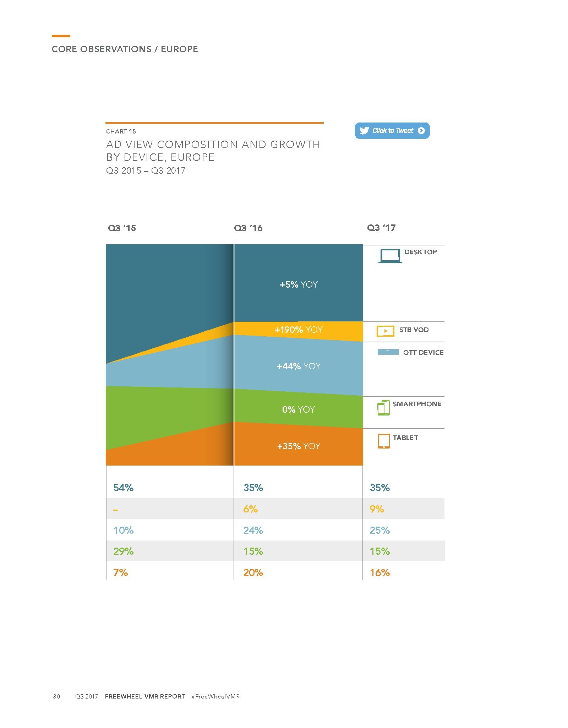Click the 16% tablet value for Q3 '17
Screen dimensions: 568x728
click(x=380, y=572)
